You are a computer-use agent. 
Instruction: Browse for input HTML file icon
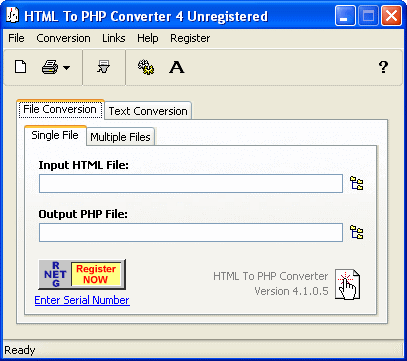coord(356,184)
